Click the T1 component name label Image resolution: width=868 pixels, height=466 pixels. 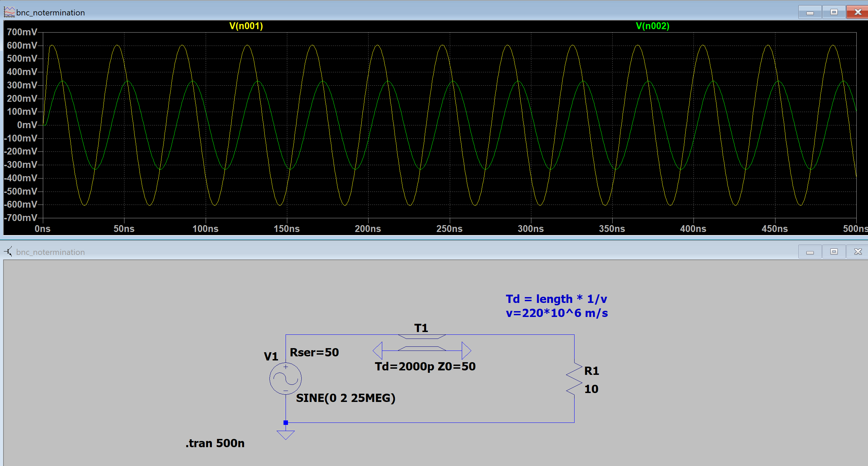point(421,328)
